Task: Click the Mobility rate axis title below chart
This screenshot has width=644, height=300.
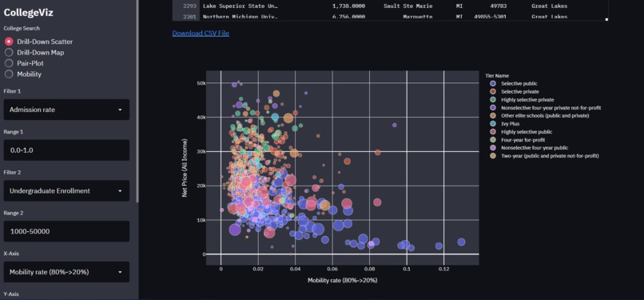Action: click(342, 281)
